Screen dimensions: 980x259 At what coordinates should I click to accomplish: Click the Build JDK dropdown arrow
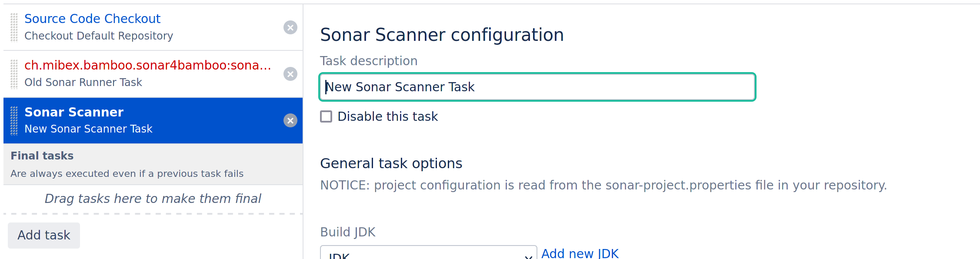click(x=528, y=256)
